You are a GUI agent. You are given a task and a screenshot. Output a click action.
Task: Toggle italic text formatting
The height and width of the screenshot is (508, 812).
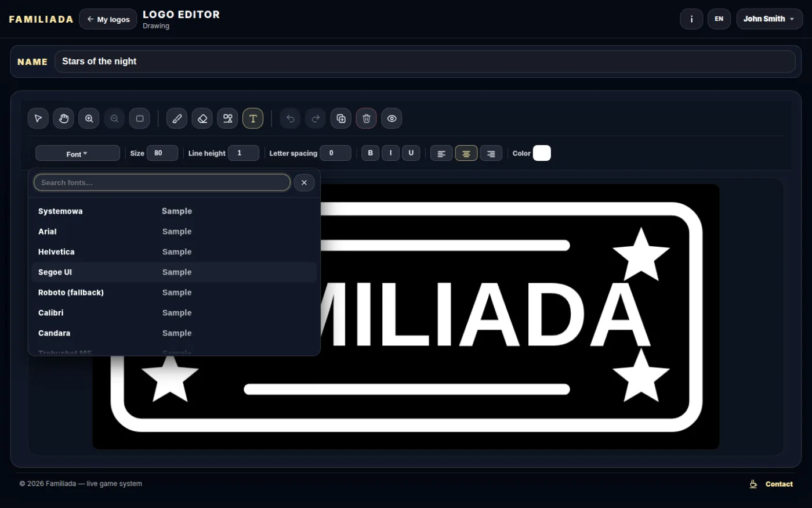tap(391, 153)
